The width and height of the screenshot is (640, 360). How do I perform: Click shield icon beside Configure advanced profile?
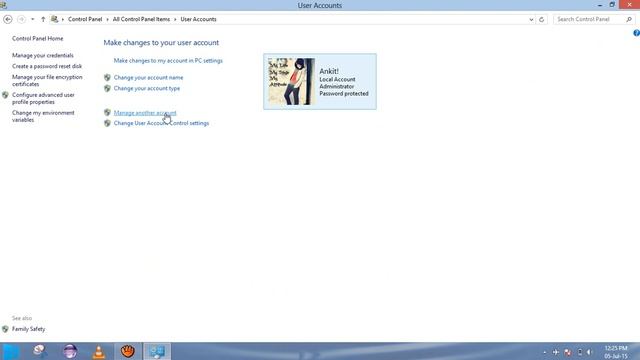(x=5, y=95)
